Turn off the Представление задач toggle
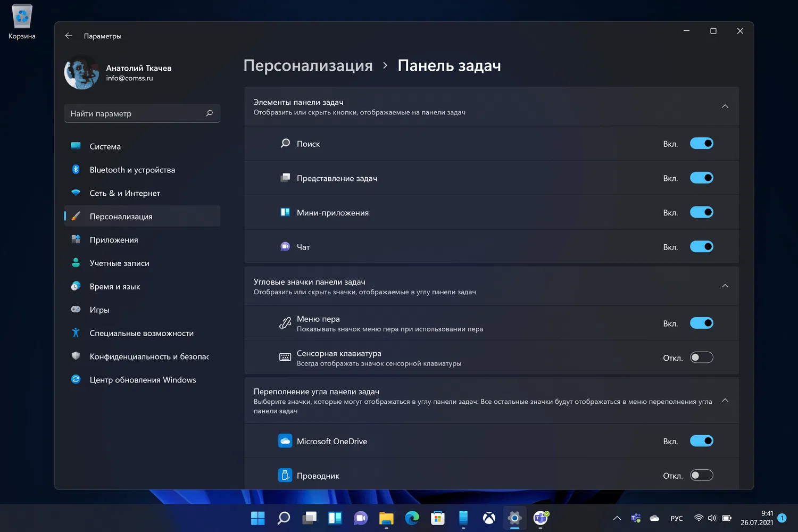The height and width of the screenshot is (532, 798). 701,178
